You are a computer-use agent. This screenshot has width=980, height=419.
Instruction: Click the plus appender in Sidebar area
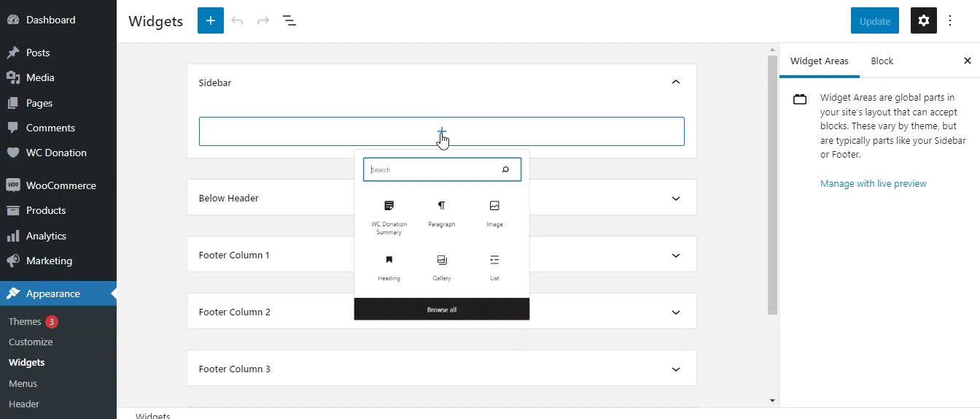[x=442, y=131]
